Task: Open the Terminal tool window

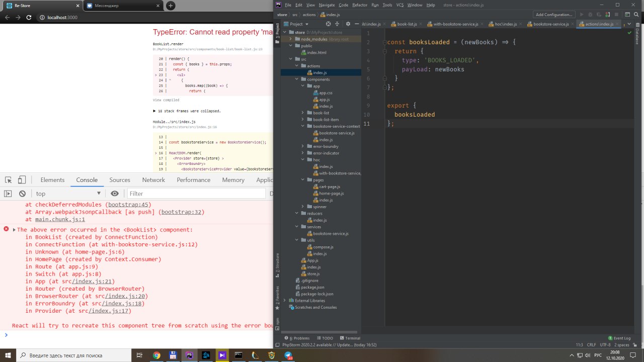Action: click(x=350, y=338)
